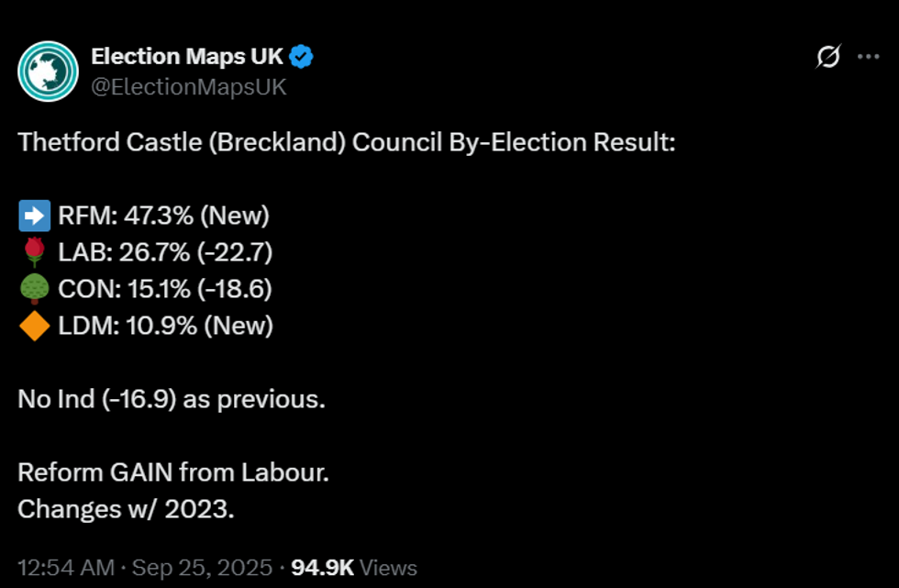The width and height of the screenshot is (899, 588).
Task: Click the red rose emoji beside LAB
Action: [34, 252]
